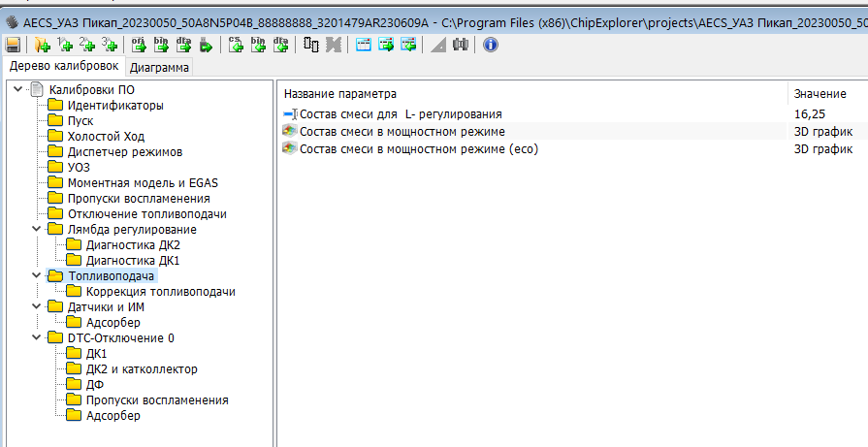Click the 'ori' export arrow toolbar icon
868x447 pixels.
138,45
